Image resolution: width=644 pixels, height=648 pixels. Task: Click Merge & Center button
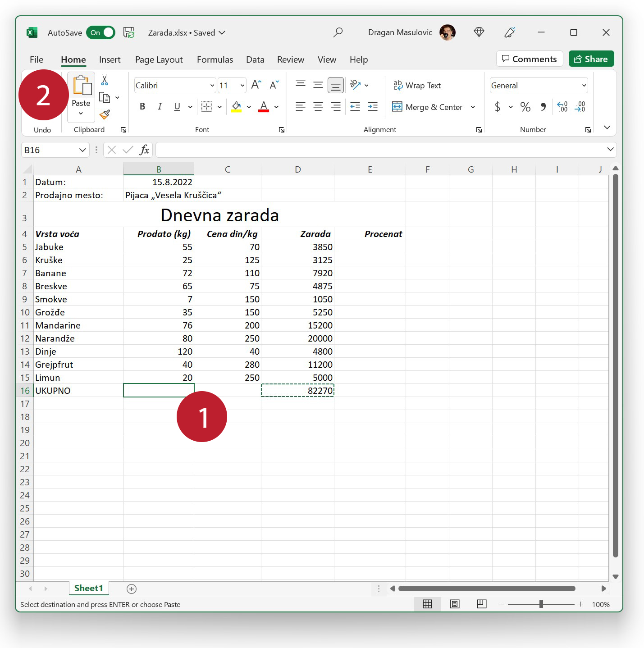427,107
